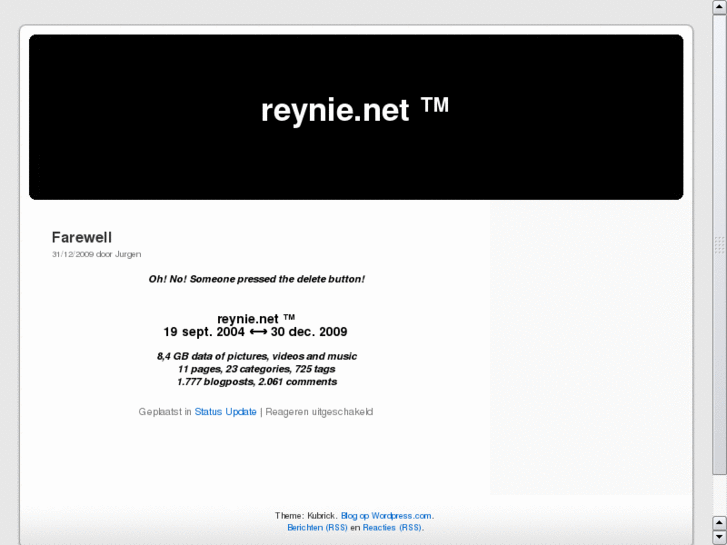Open the reynie.net ™ header title
This screenshot has height=545, width=727.
point(355,110)
